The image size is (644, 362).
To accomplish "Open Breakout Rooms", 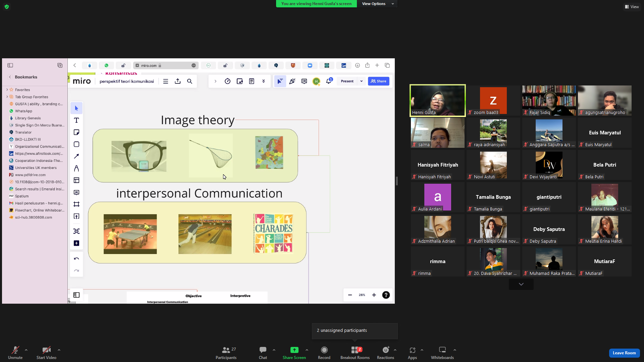I will point(355,353).
